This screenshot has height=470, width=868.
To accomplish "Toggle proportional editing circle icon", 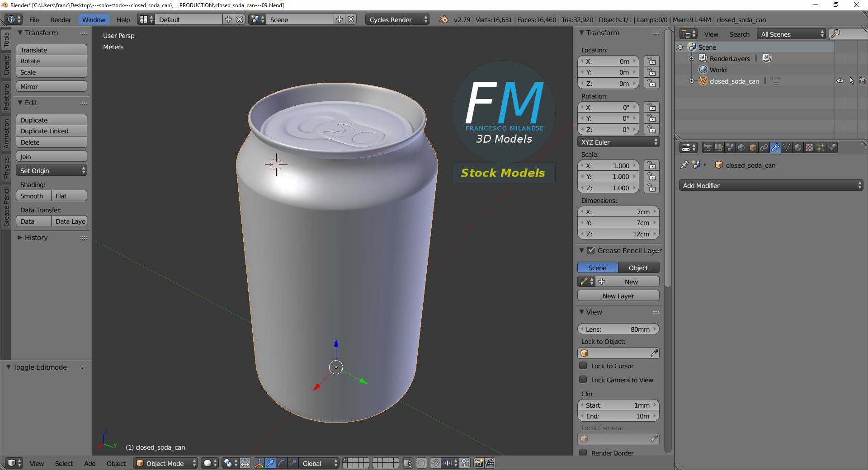I will [421, 463].
